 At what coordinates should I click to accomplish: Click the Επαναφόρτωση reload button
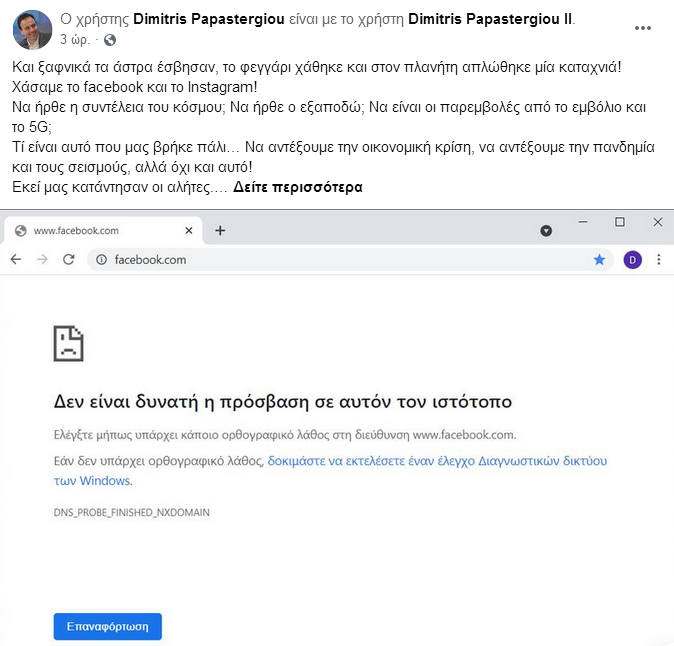(108, 627)
